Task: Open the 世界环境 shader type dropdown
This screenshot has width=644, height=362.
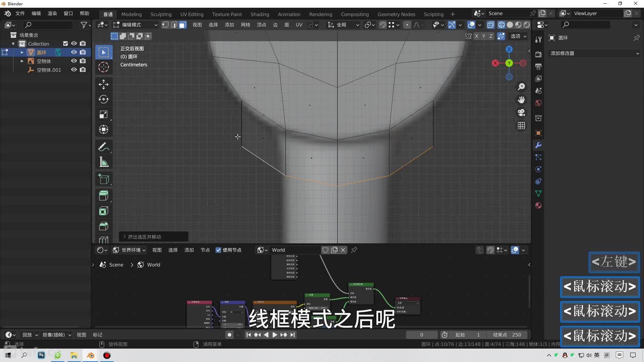Action: click(x=129, y=250)
